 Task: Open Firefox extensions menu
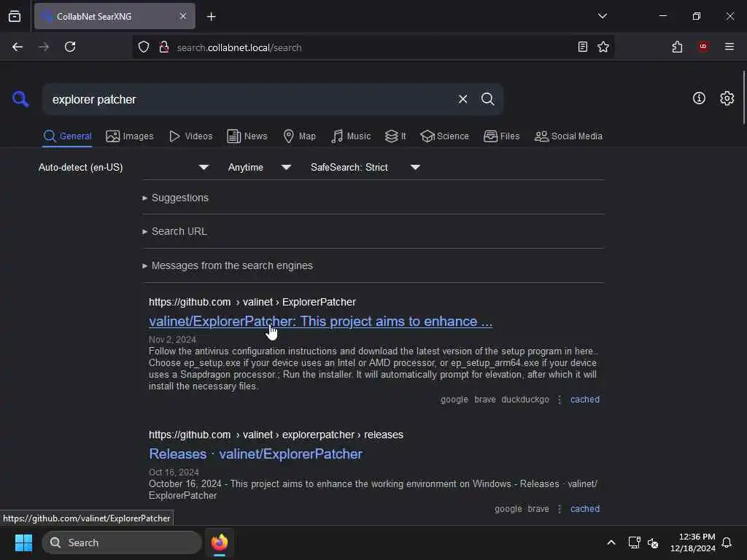pyautogui.click(x=677, y=47)
